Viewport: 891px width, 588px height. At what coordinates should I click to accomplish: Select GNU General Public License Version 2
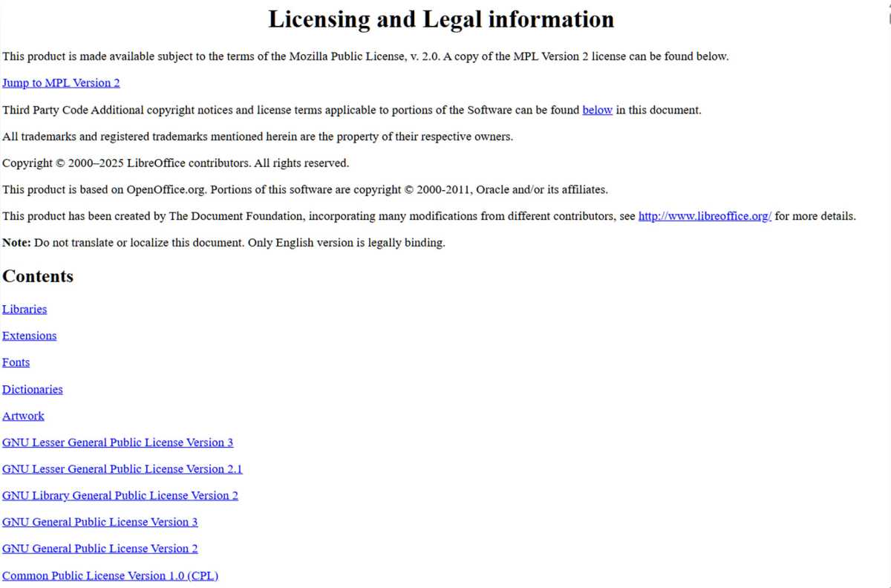[x=99, y=549]
